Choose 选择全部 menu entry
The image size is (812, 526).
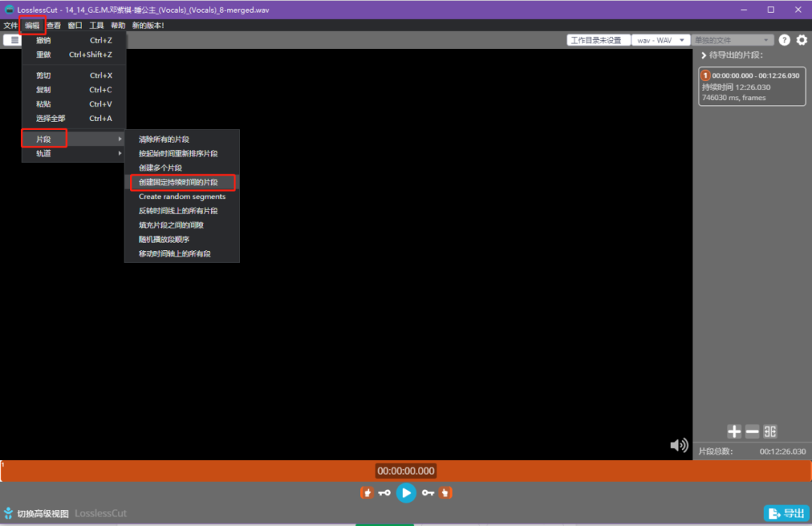click(74, 119)
